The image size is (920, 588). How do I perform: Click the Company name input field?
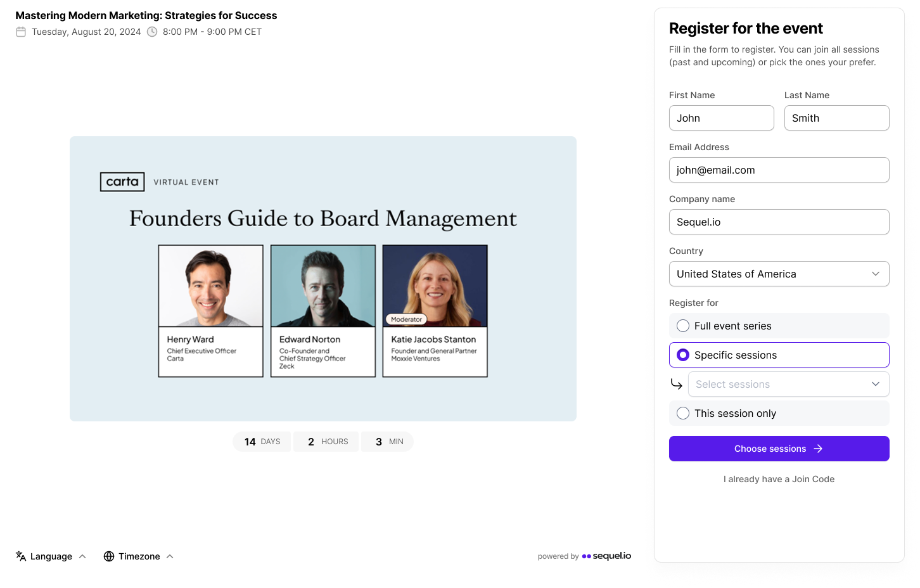779,222
